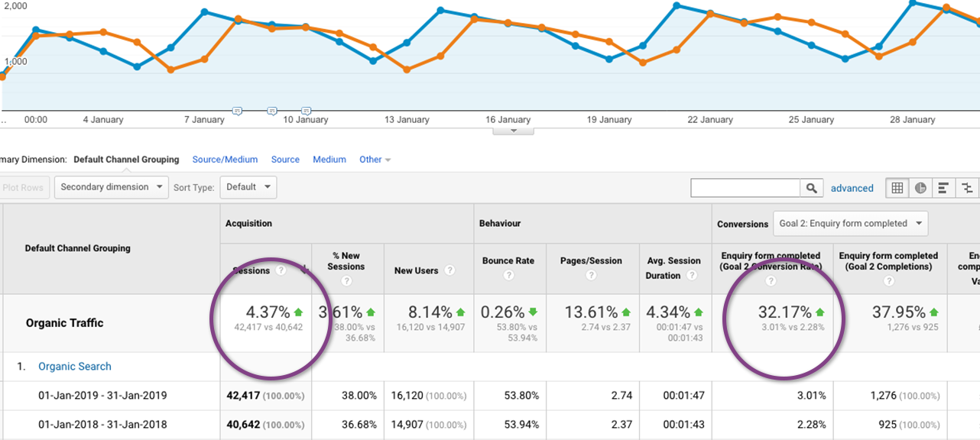Click the help icon beside New Users

pos(449,270)
